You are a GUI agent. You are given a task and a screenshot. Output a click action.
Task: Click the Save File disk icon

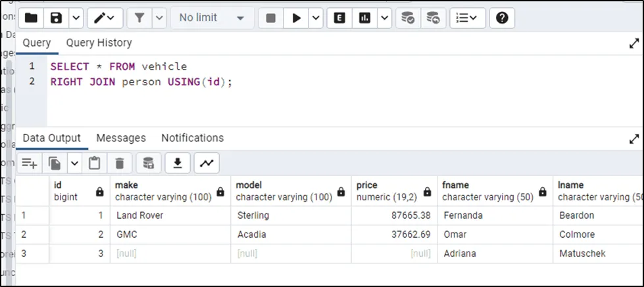point(57,18)
